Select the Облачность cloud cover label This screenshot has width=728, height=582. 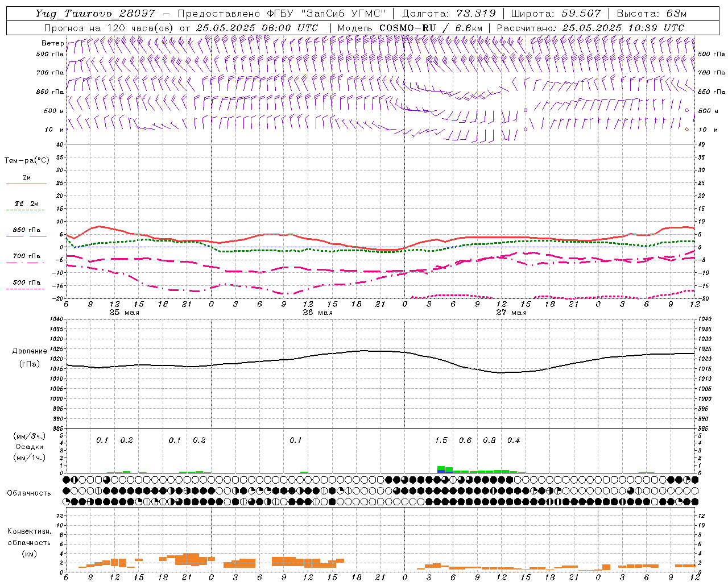point(29,493)
